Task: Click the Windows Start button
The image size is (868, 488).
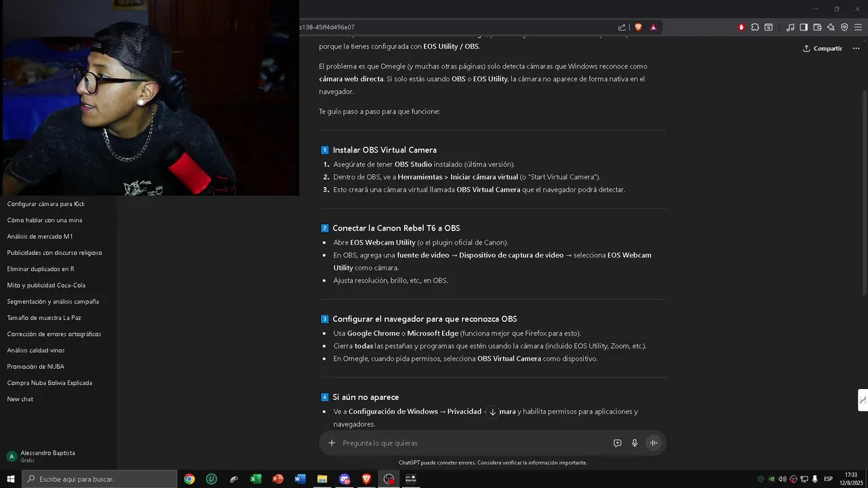Action: (x=11, y=479)
